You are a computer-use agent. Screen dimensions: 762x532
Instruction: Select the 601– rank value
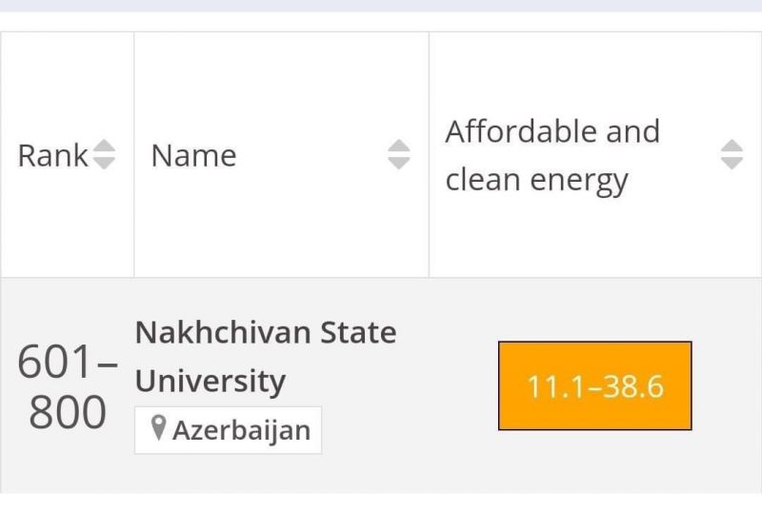[x=68, y=362]
